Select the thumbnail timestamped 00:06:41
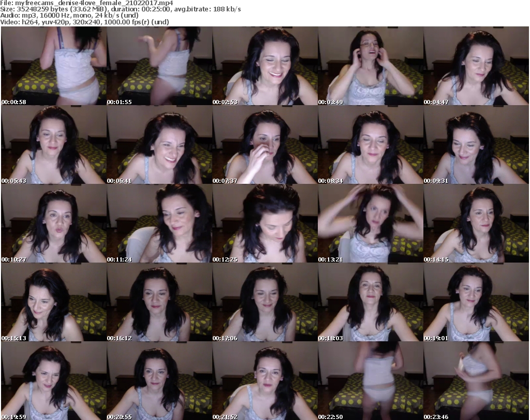This screenshot has height=420, width=530. coord(159,144)
